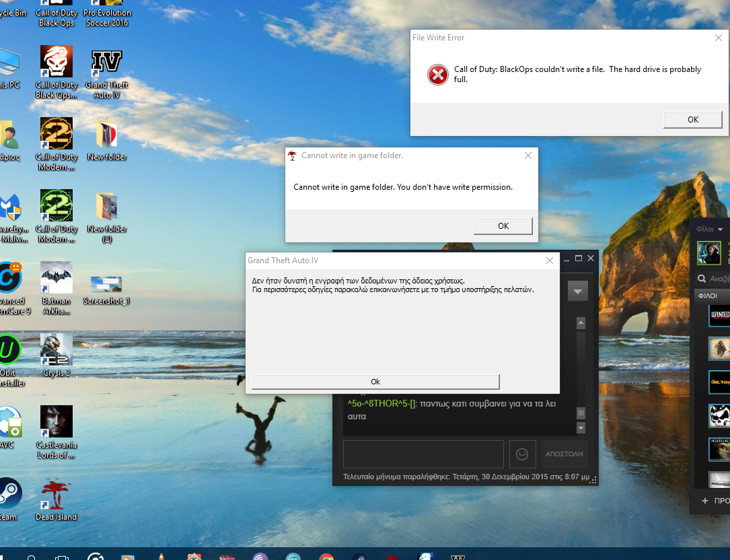The height and width of the screenshot is (560, 730).
Task: Launch Pro Evolution Soccer 2016 from the desktop
Action: [x=107, y=13]
